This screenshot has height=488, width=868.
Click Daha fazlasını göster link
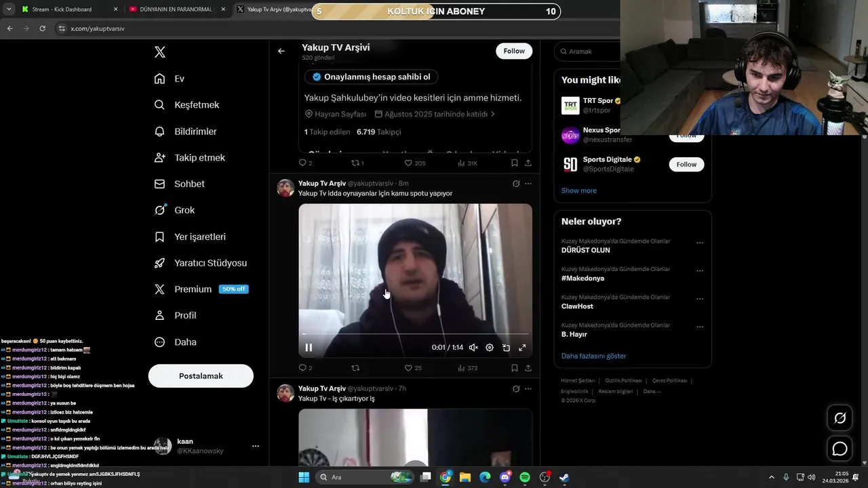pos(593,356)
